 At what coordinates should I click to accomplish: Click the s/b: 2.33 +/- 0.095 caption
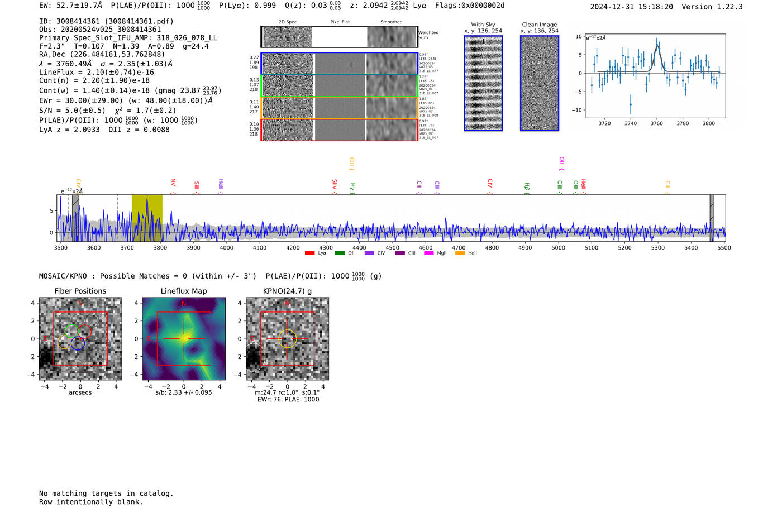tap(184, 392)
